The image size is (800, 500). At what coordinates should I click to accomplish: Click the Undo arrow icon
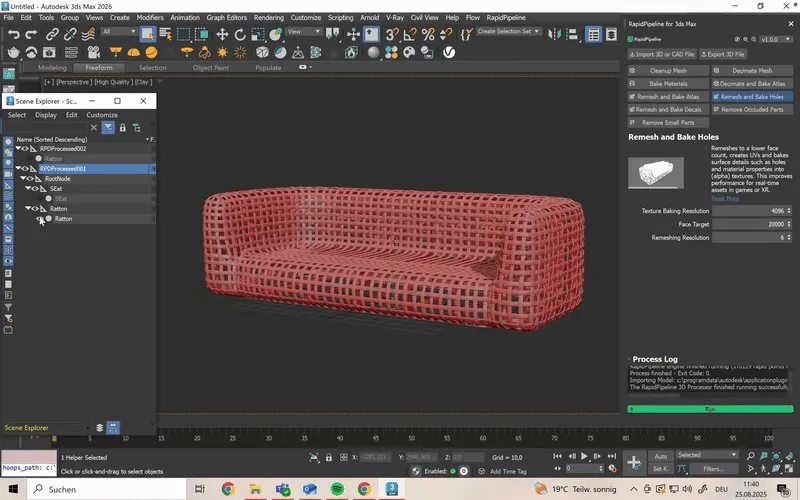point(13,34)
